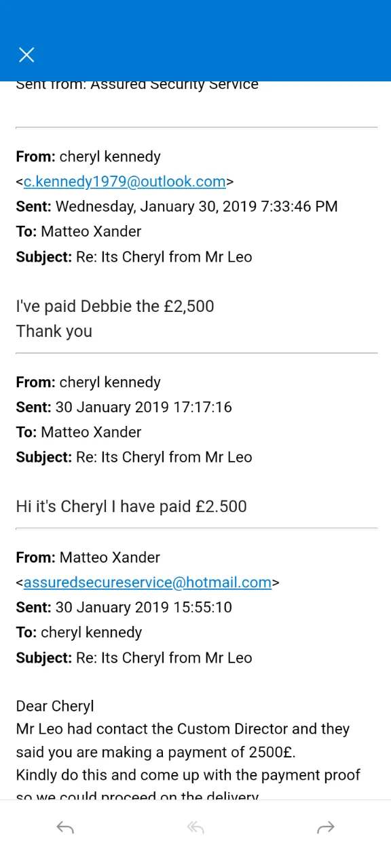391x868 pixels.
Task: Tap the Reply arrow icon
Action: (x=65, y=827)
